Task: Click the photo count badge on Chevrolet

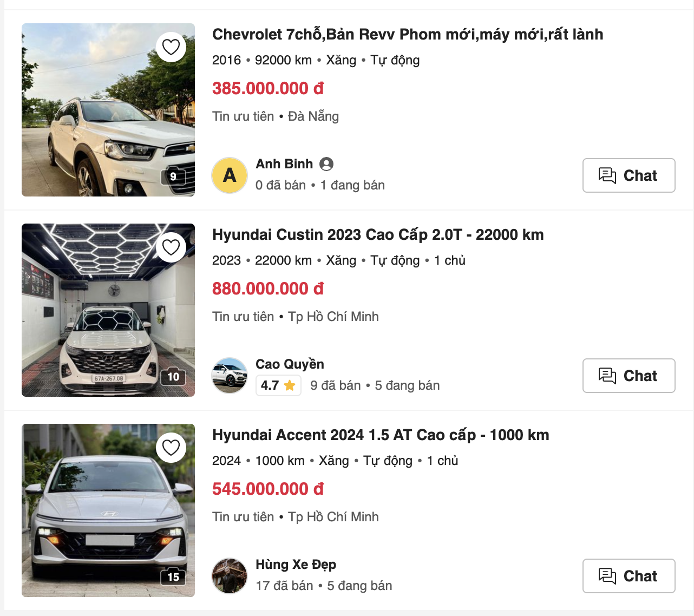Action: click(173, 176)
